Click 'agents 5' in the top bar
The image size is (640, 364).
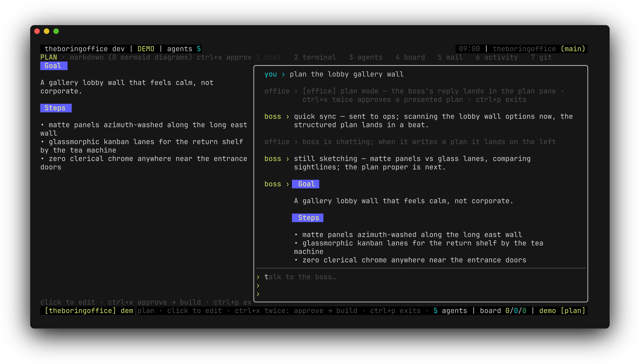(184, 49)
